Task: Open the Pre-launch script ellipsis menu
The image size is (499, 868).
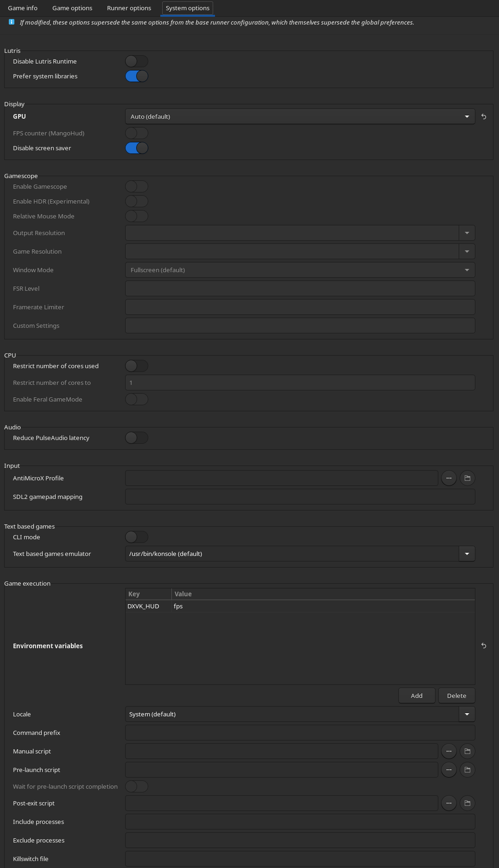Action: (449, 770)
